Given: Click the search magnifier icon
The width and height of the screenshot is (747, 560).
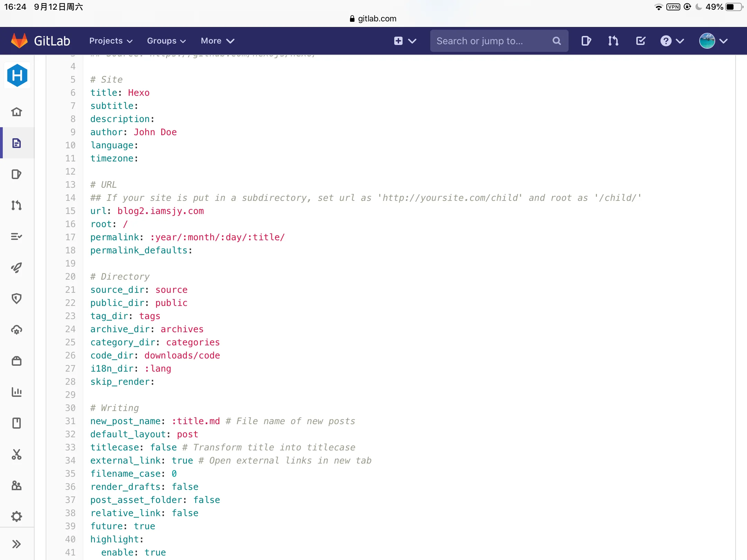Looking at the screenshot, I should (556, 41).
